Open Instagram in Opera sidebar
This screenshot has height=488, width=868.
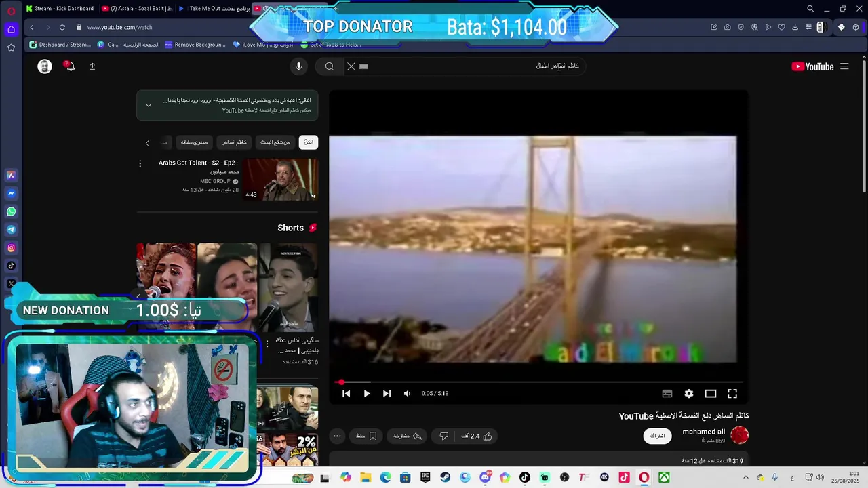pyautogui.click(x=11, y=248)
